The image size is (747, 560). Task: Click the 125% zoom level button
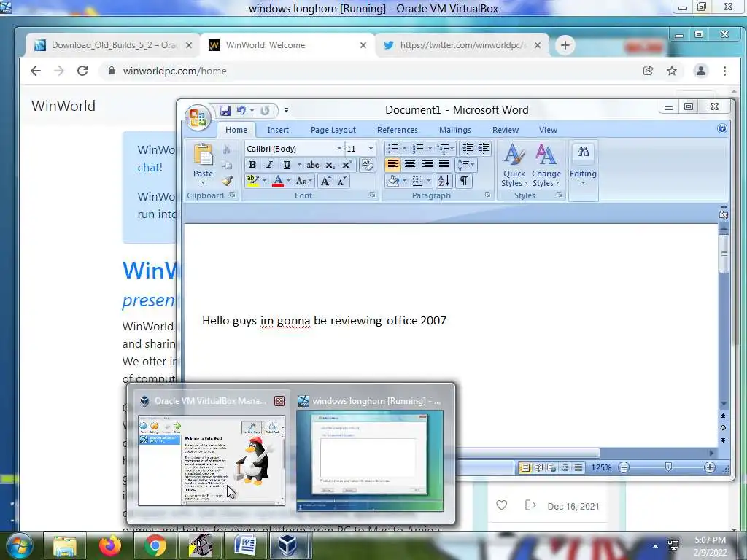[601, 467]
